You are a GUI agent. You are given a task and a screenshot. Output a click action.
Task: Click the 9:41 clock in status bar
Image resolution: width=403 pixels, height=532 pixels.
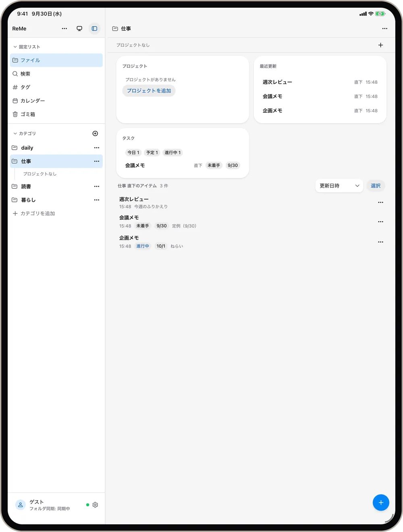tap(23, 14)
